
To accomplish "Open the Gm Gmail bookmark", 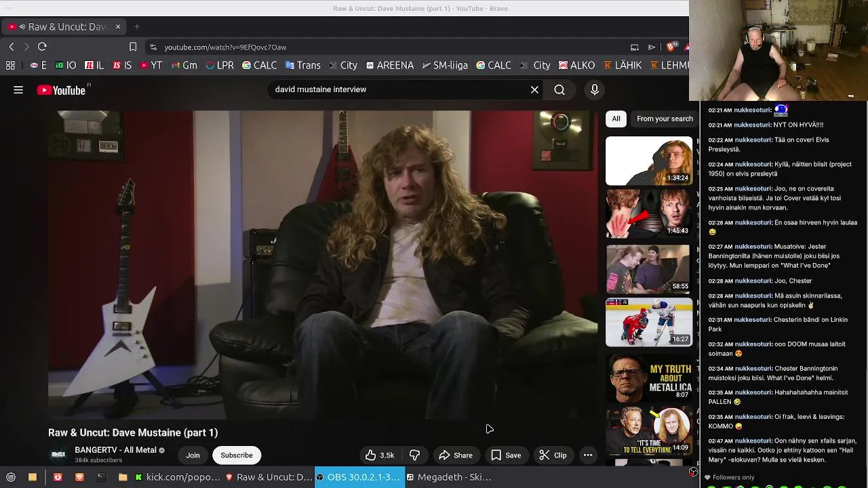I will tap(184, 65).
